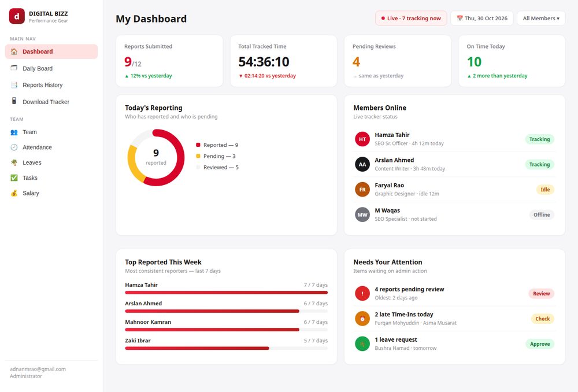Click the Leaves palm tree icon
The height and width of the screenshot is (392, 578).
(x=14, y=162)
